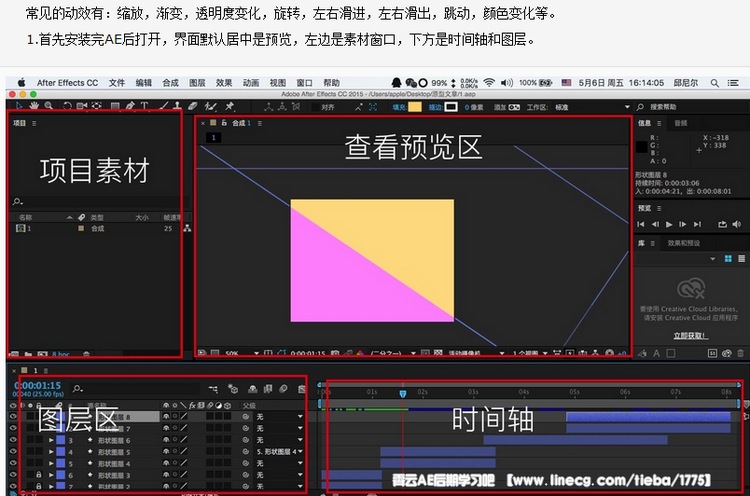Select the Eraser tool
This screenshot has width=750, height=496.
(x=193, y=106)
